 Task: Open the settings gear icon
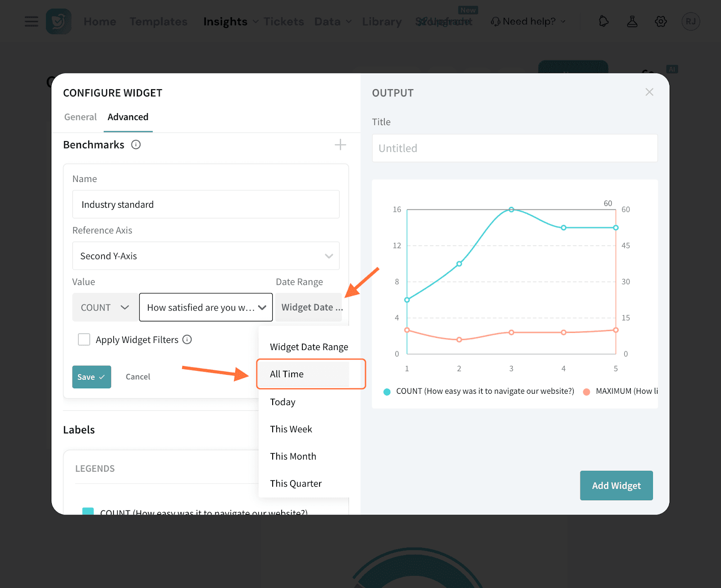pyautogui.click(x=661, y=21)
